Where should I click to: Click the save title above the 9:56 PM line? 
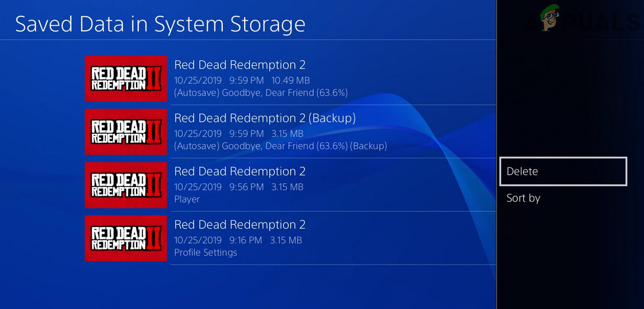tap(240, 171)
